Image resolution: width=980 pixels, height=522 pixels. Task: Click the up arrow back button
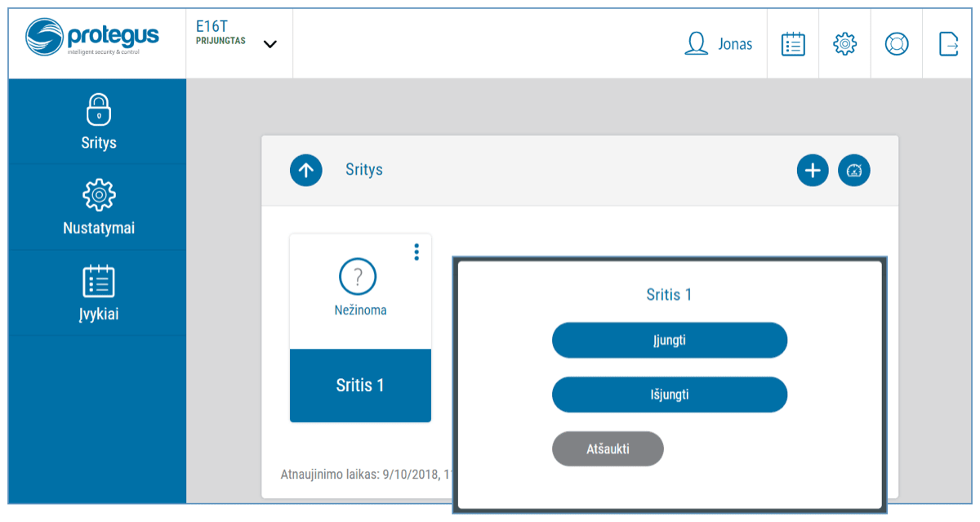click(306, 170)
